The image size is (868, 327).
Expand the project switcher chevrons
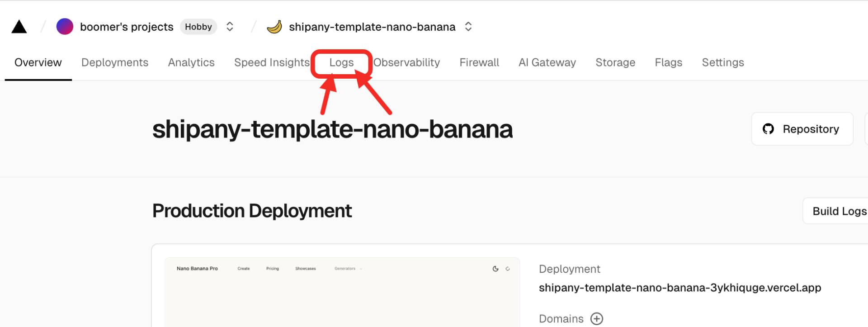coord(468,27)
